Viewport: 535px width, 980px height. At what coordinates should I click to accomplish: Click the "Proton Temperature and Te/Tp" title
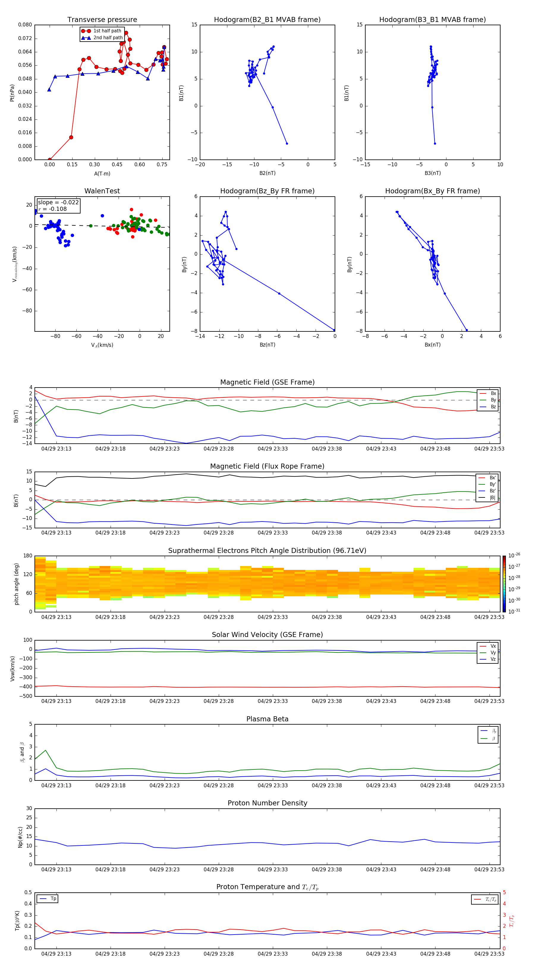tap(267, 887)
